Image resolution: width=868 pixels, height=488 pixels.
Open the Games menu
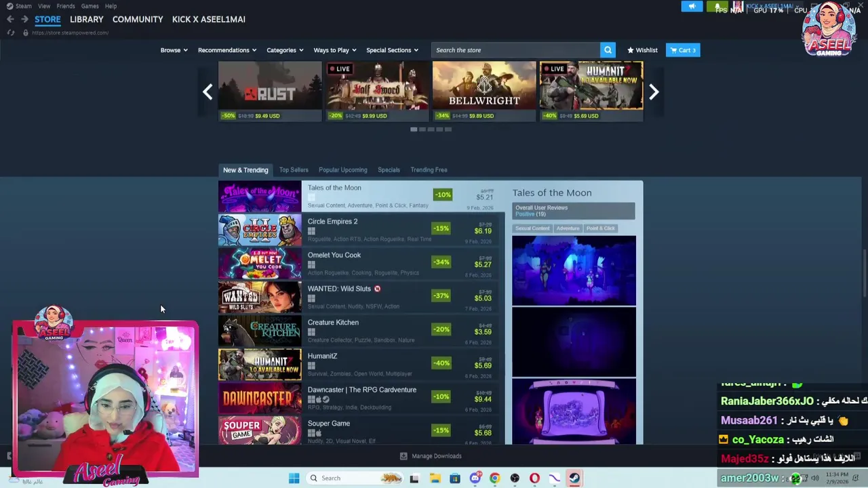click(90, 6)
